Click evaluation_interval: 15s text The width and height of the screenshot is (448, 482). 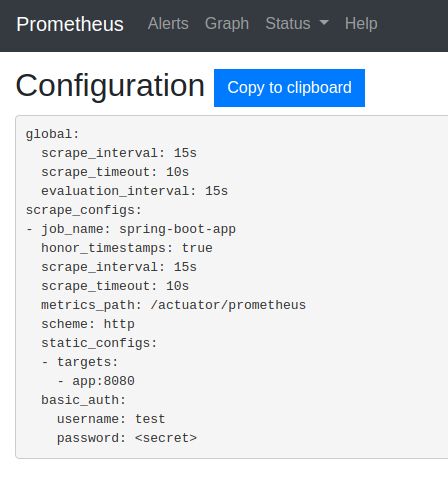(x=134, y=191)
